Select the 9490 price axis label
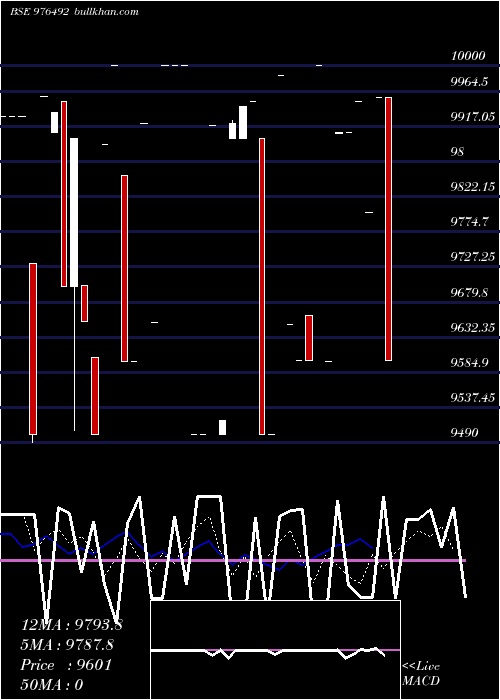The width and height of the screenshot is (500, 700). pyautogui.click(x=464, y=432)
